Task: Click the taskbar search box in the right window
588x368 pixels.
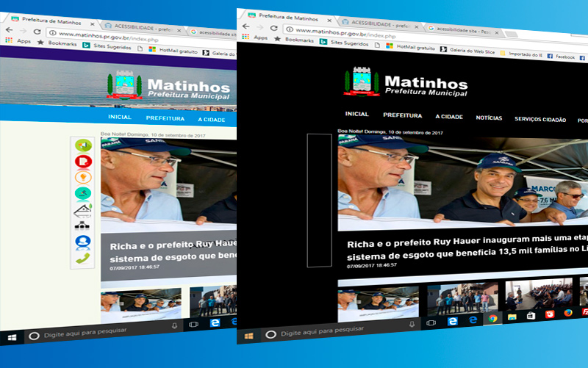Action: pos(340,329)
